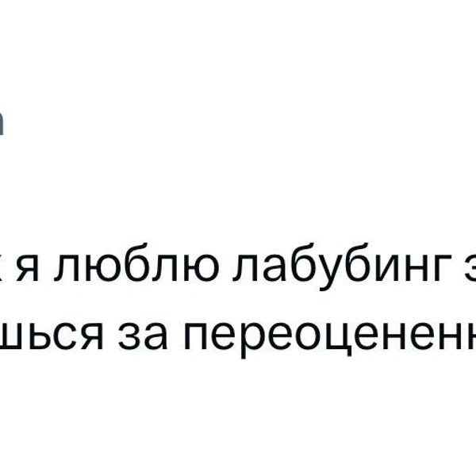Click the word "я" in the post
476x476 pixels.
pos(28,269)
